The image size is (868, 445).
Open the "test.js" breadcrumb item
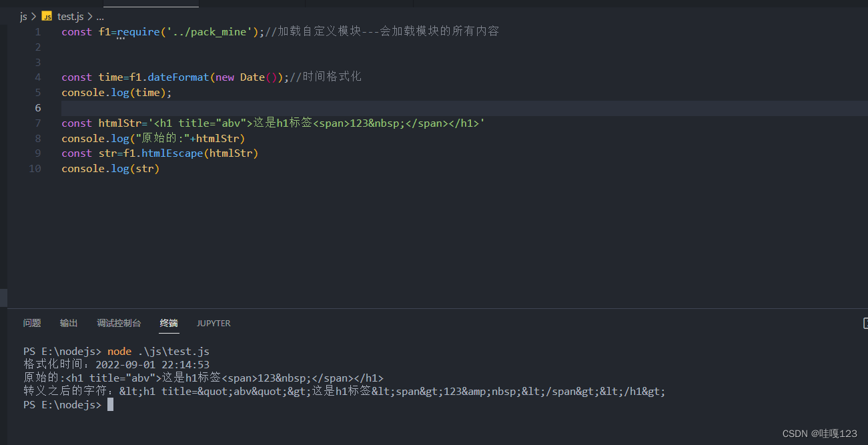click(71, 17)
